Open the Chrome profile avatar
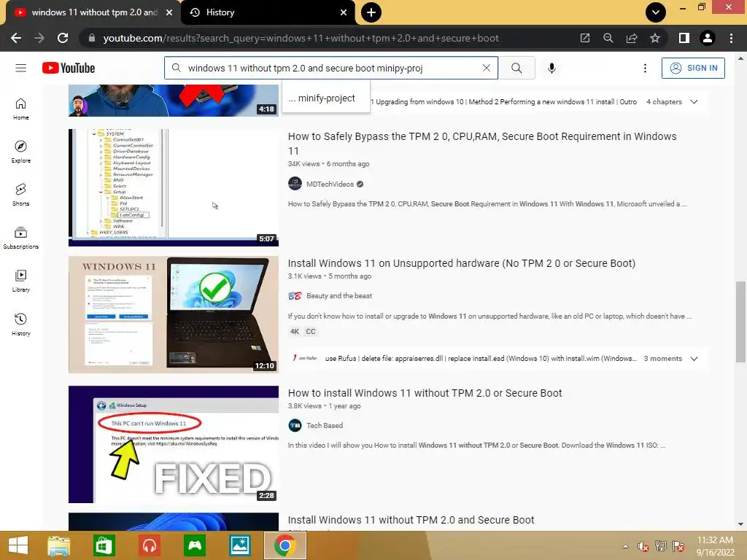 pyautogui.click(x=708, y=38)
